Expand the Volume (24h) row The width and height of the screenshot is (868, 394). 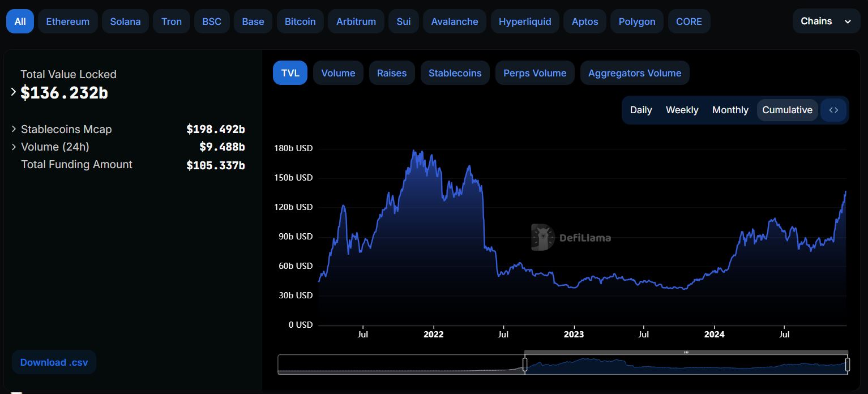pyautogui.click(x=14, y=147)
